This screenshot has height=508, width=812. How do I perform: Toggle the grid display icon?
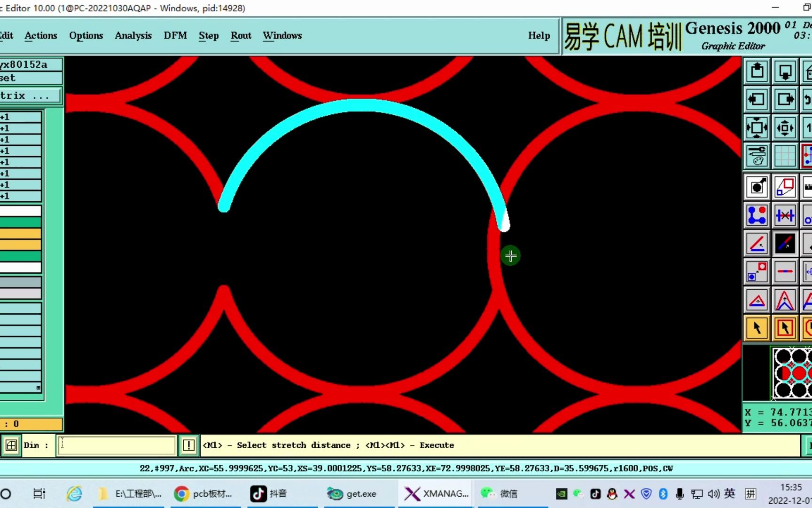[785, 156]
